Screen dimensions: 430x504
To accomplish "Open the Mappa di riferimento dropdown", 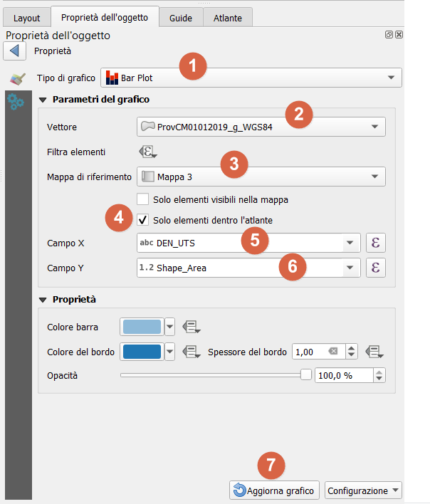I will click(x=261, y=176).
